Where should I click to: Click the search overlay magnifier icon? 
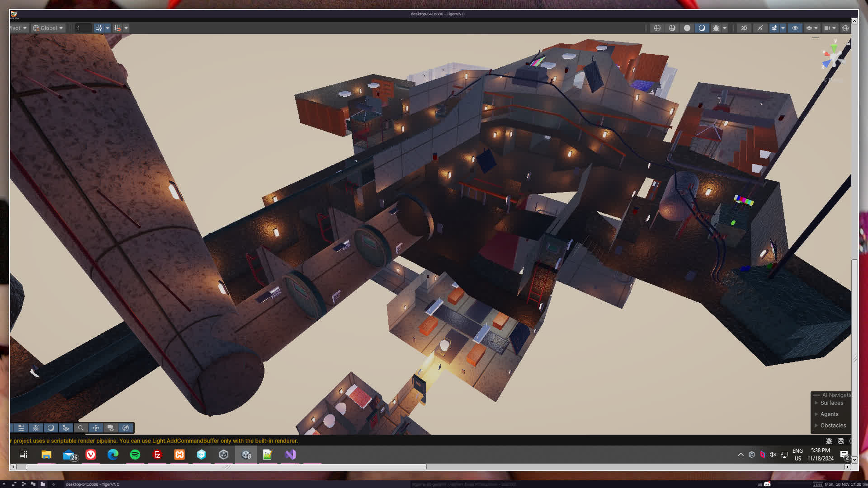(81, 428)
